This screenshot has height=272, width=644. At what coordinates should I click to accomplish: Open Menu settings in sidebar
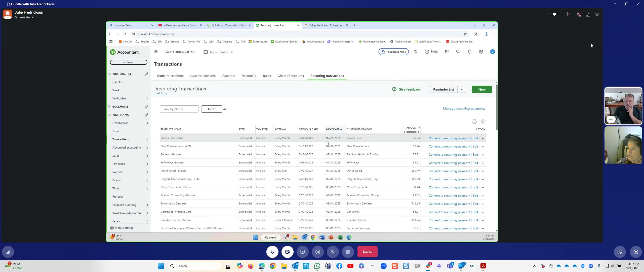(x=122, y=228)
